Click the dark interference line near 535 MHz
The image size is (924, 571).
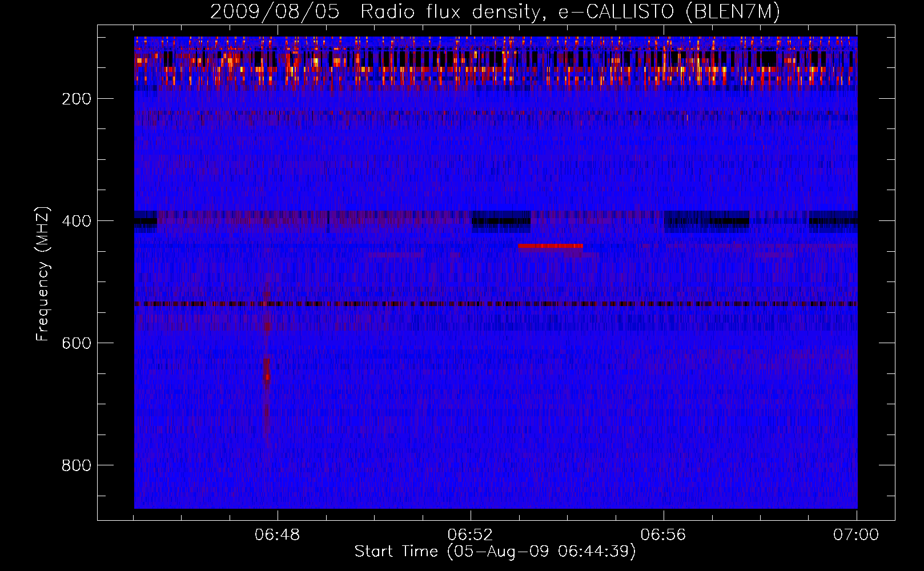[496, 304]
